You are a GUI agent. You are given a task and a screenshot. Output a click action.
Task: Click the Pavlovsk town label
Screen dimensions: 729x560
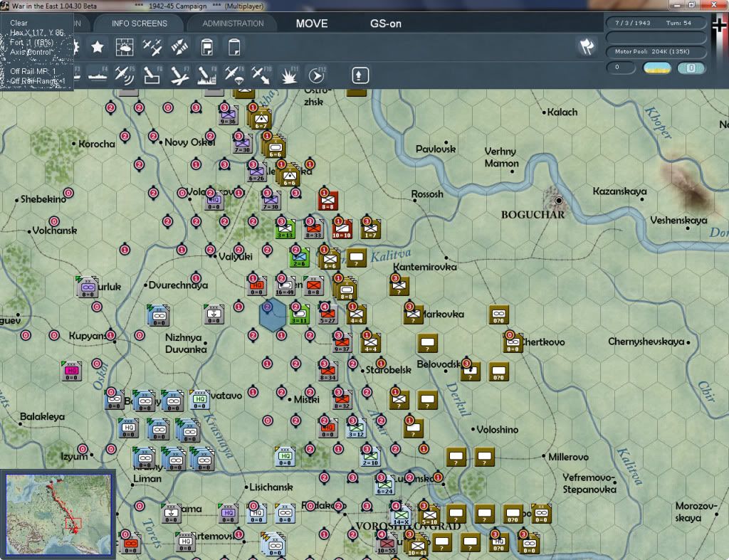point(436,149)
